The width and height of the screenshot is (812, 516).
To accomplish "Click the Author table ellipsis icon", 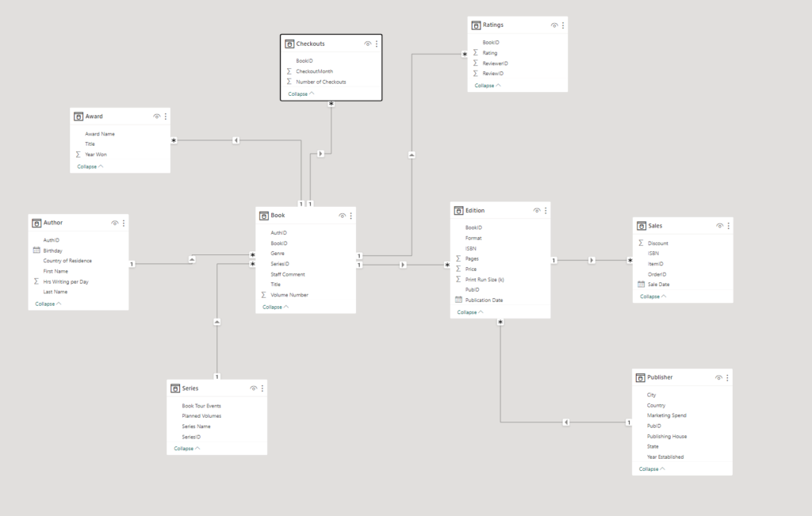I will (x=124, y=224).
